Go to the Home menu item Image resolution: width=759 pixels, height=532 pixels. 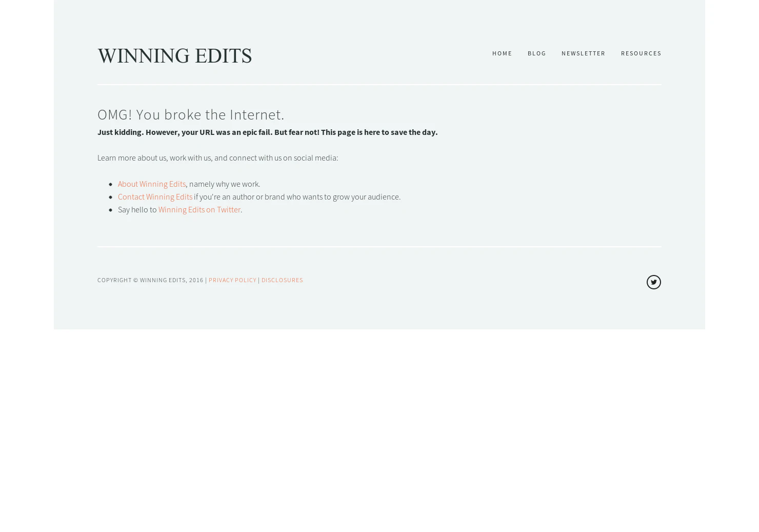[x=502, y=53]
